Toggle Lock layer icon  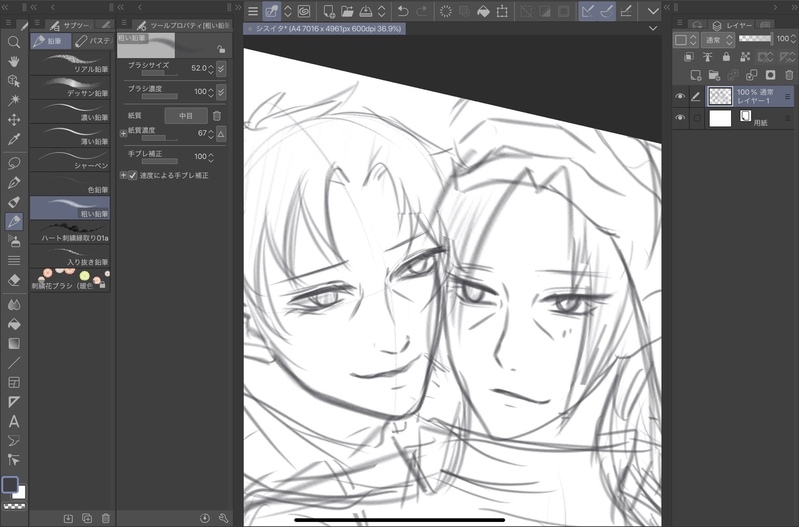tap(726, 57)
